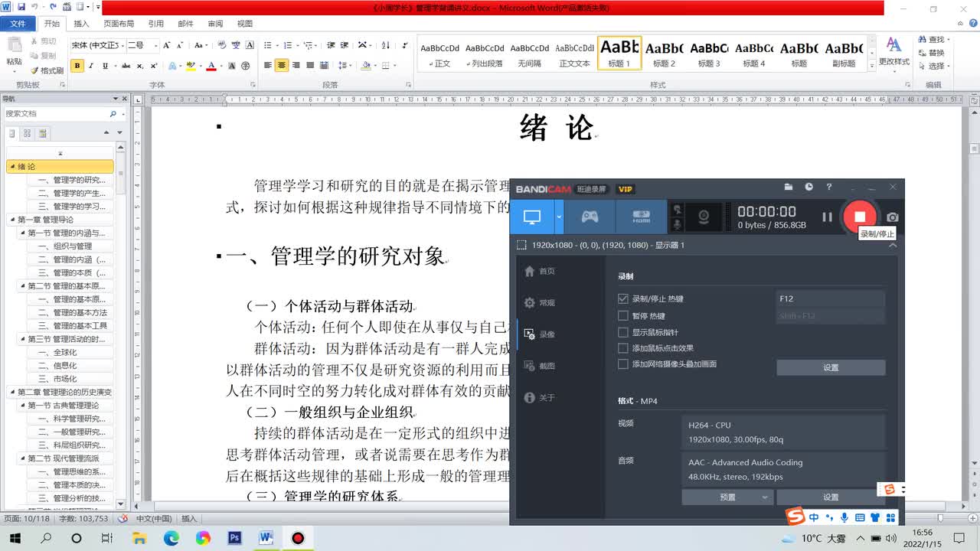
Task: Switch to the 页面布局 ribbon tab
Action: tap(119, 24)
